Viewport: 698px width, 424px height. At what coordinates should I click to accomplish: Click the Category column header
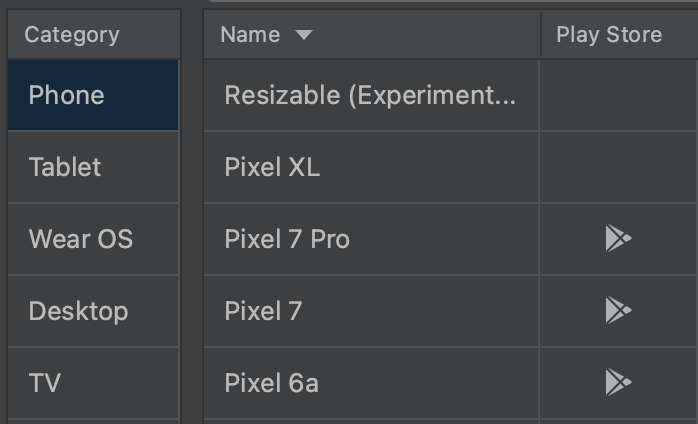72,35
